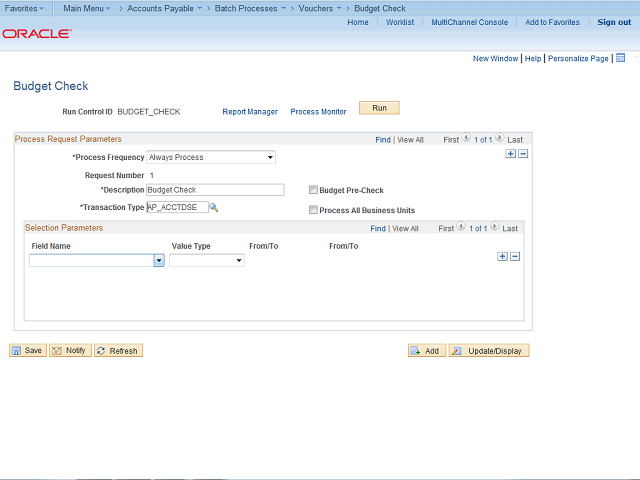Click First in Process Request Parameters
The height and width of the screenshot is (480, 640).
click(451, 140)
